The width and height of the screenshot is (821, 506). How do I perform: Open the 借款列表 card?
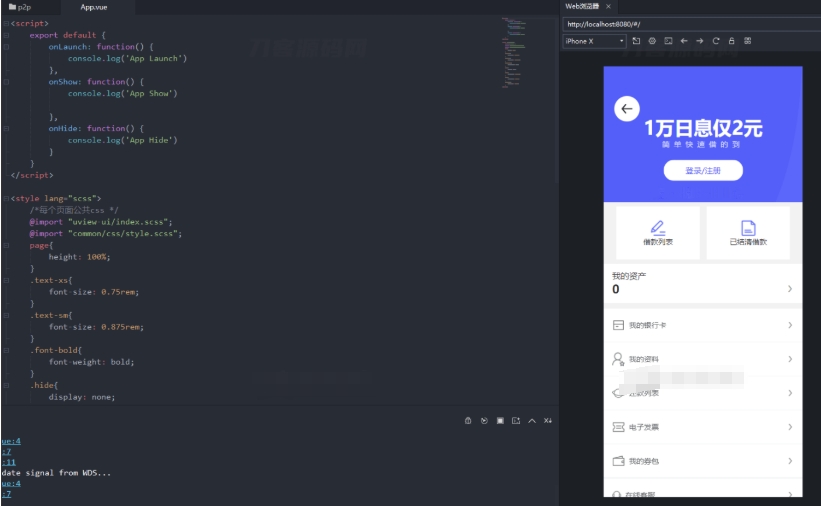658,233
